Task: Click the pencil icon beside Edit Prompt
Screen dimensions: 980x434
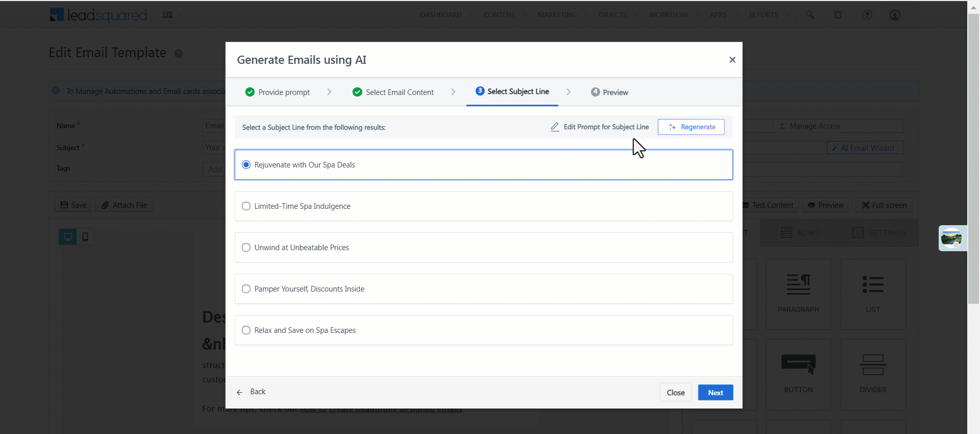Action: [x=555, y=127]
